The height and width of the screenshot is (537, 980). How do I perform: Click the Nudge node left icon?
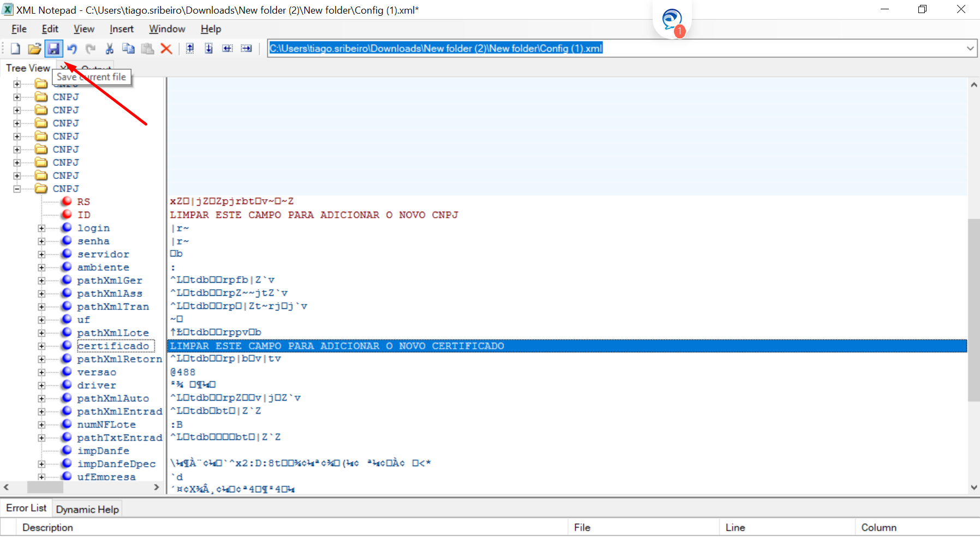click(x=228, y=49)
